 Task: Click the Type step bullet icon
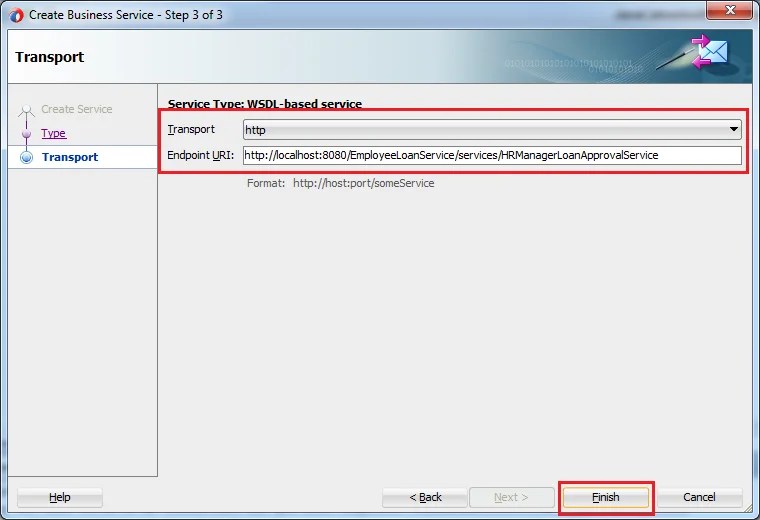tap(26, 133)
